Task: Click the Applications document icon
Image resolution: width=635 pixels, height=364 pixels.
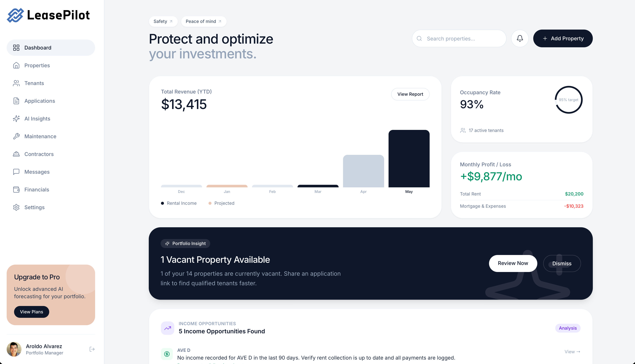Action: (16, 101)
